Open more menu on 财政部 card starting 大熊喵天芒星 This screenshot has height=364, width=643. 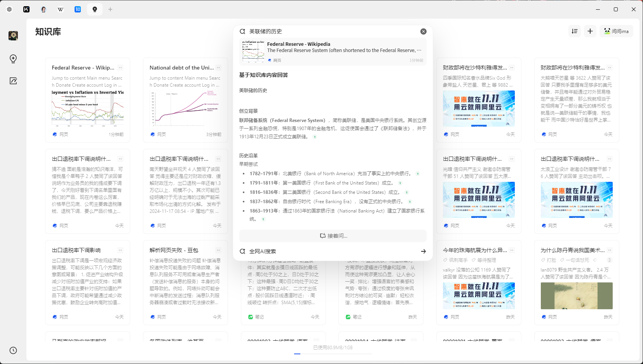click(610, 68)
